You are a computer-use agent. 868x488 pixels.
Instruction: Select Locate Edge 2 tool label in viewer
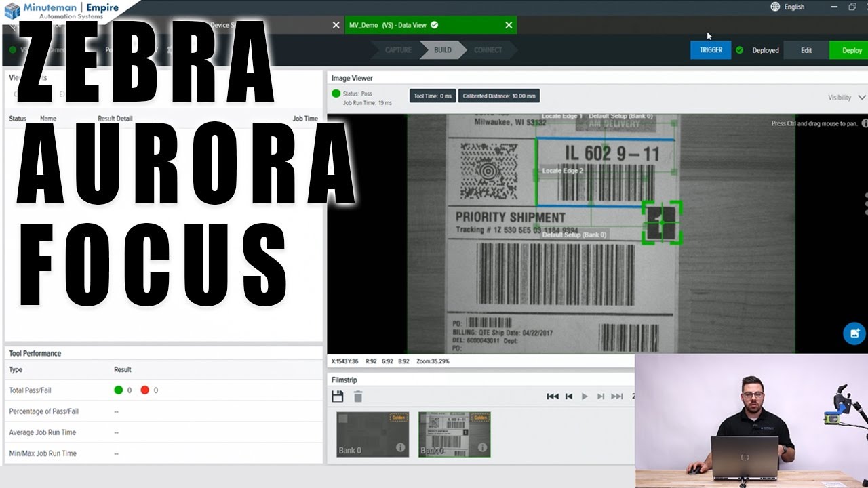click(x=562, y=171)
